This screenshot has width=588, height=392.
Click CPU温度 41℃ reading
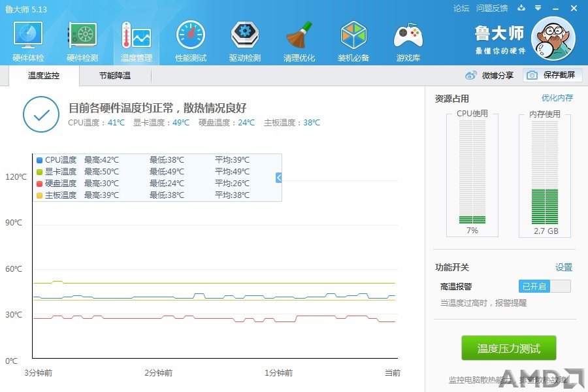[97, 123]
